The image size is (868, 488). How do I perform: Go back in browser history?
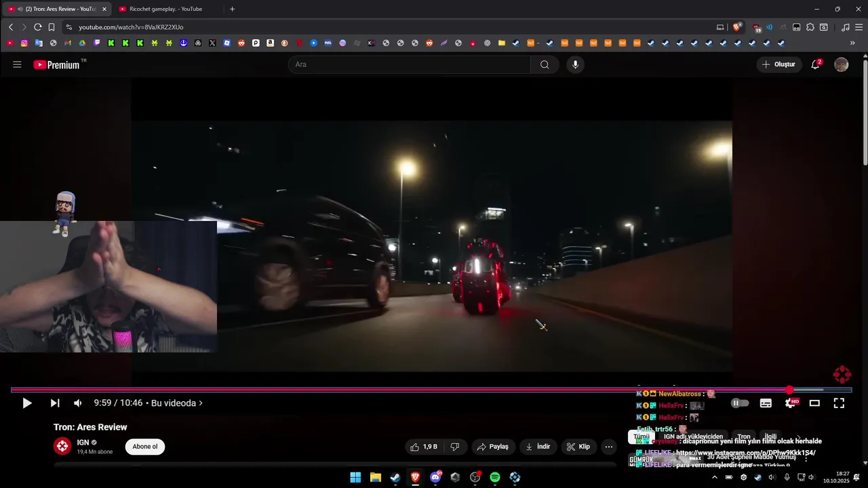coord(11,27)
